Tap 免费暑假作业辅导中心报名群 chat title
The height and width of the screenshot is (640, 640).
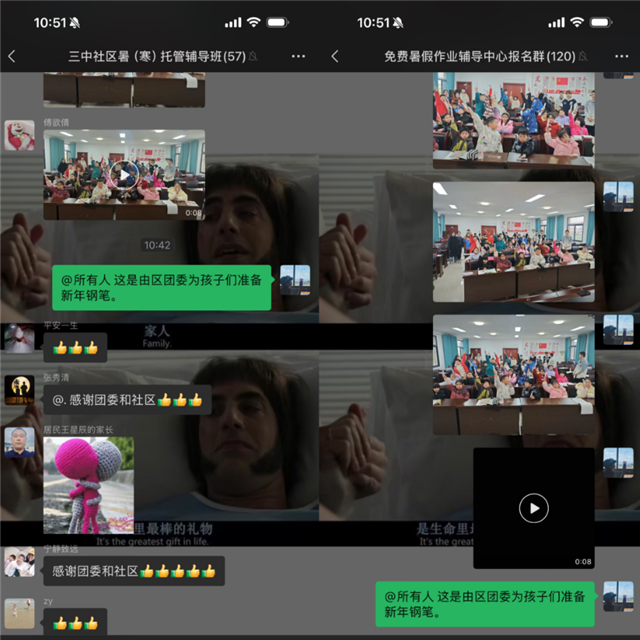(x=480, y=56)
